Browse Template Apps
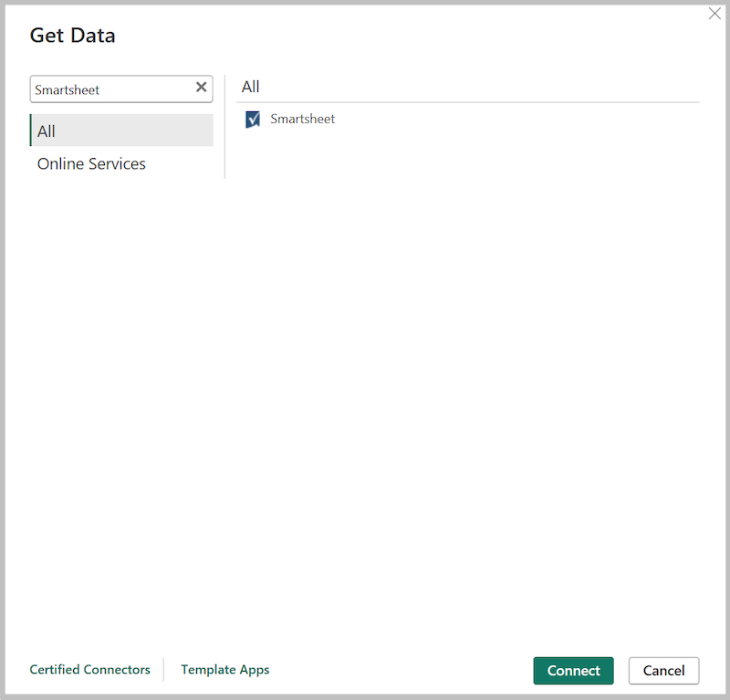This screenshot has height=700, width=730. tap(224, 669)
